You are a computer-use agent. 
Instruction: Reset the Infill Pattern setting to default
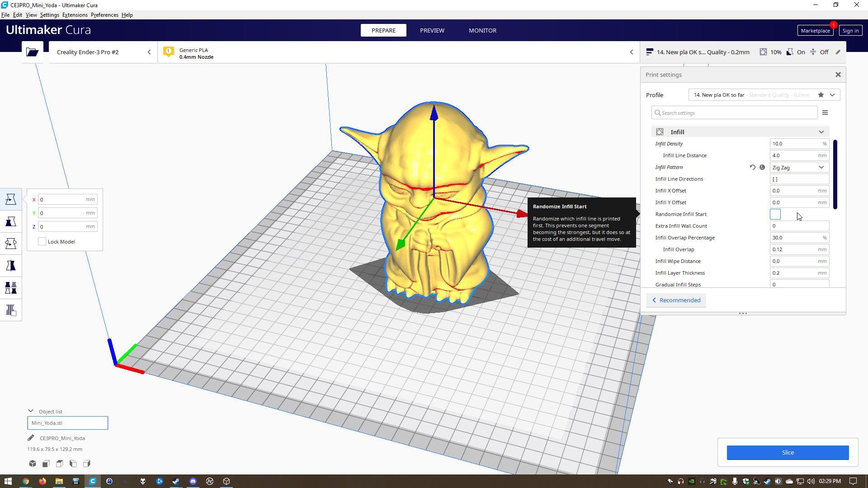pos(752,167)
